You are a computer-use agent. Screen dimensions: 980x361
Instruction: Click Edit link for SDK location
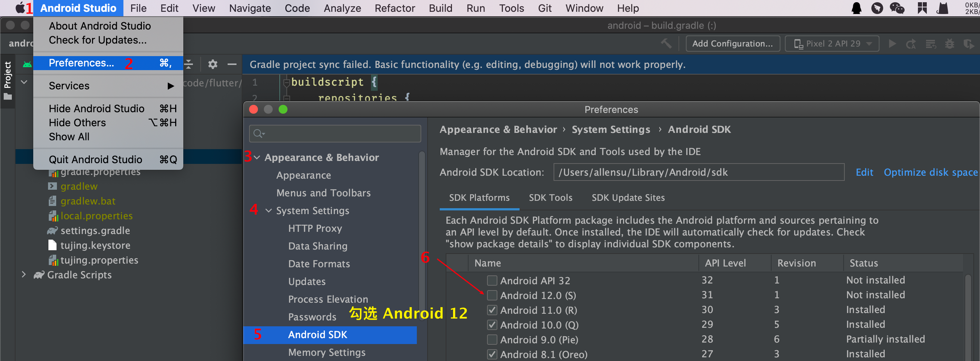pos(864,172)
